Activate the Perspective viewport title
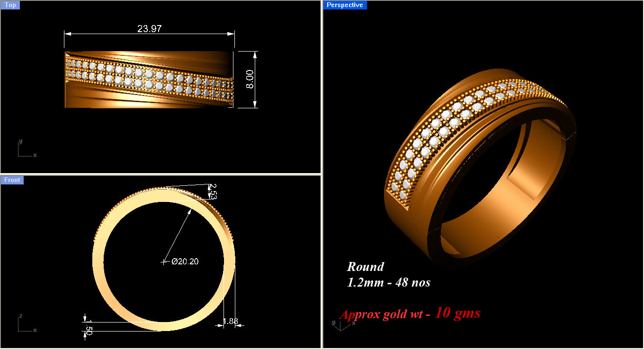 pos(345,5)
